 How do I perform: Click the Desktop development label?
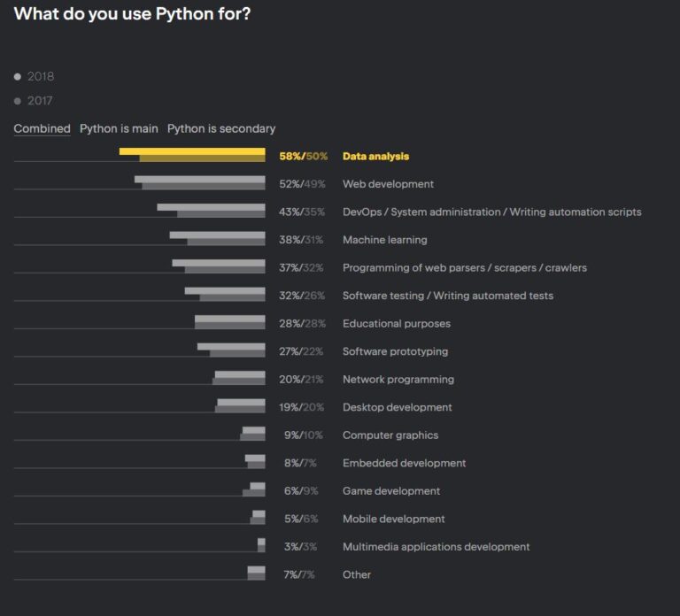point(397,408)
